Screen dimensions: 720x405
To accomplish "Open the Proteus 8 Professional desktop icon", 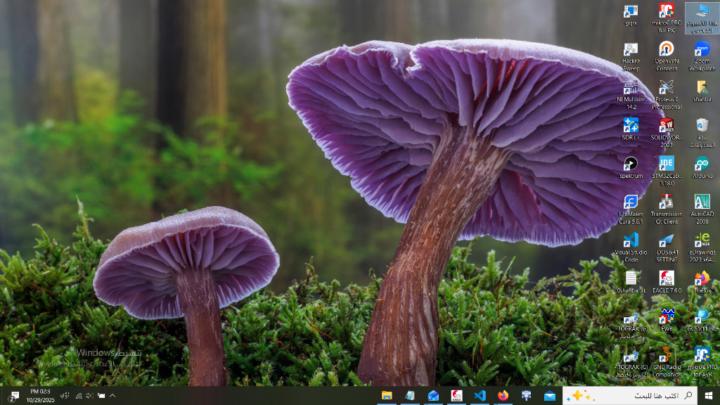I will pyautogui.click(x=666, y=88).
